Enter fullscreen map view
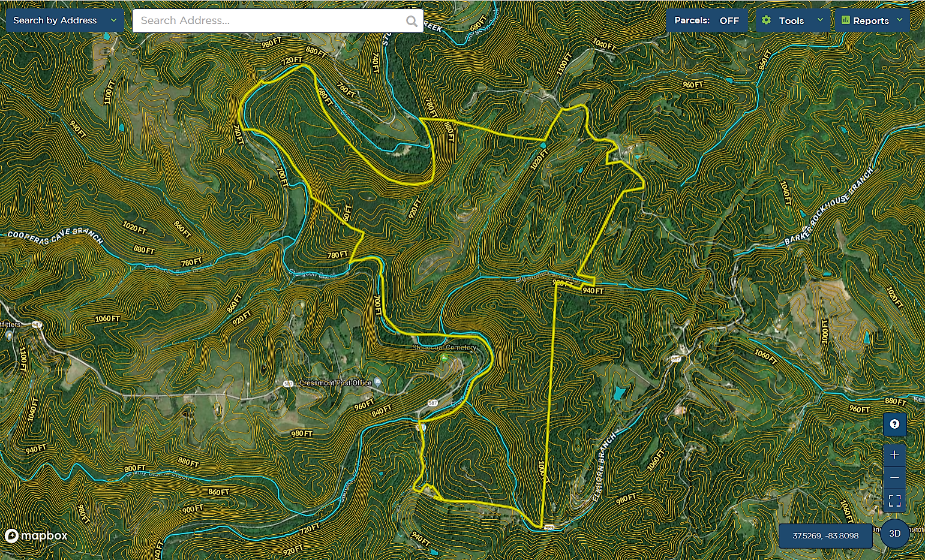 click(x=894, y=500)
